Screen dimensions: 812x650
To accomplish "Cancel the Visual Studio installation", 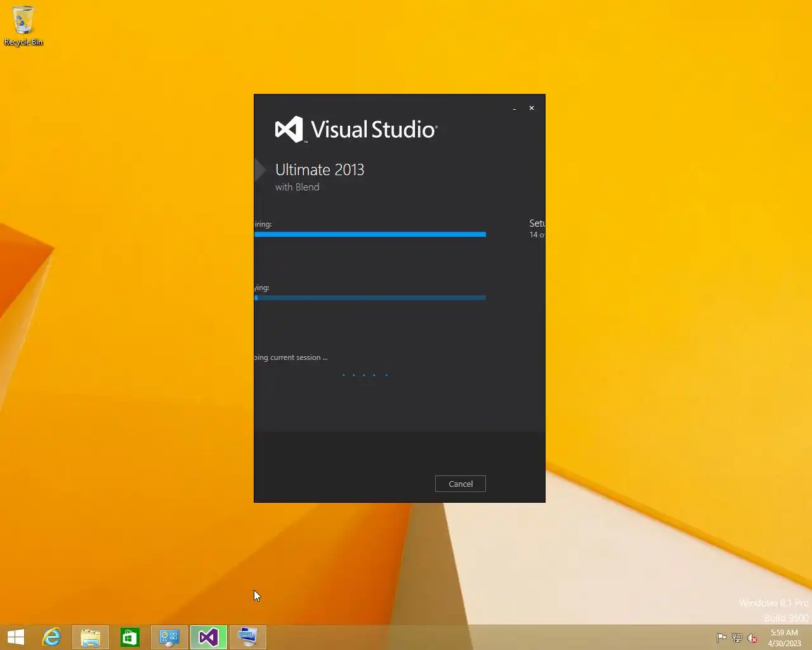I will tap(460, 484).
